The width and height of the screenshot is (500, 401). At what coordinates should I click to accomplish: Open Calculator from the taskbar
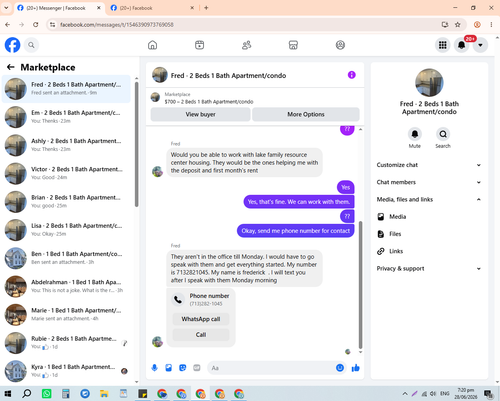[x=66, y=394]
